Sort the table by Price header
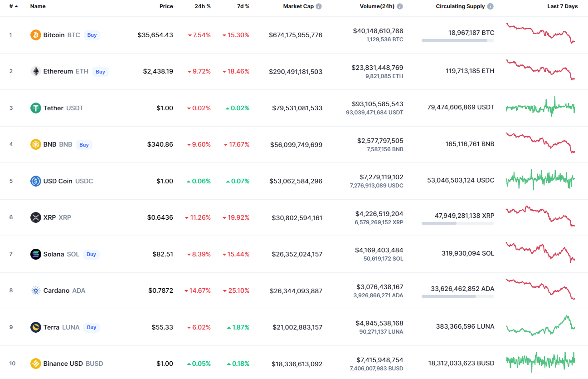This screenshot has height=379, width=588. tap(166, 6)
